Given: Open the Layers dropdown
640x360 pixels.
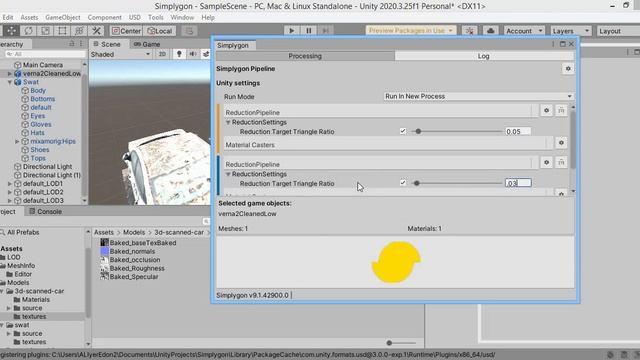Looking at the screenshot, I should (x=570, y=31).
